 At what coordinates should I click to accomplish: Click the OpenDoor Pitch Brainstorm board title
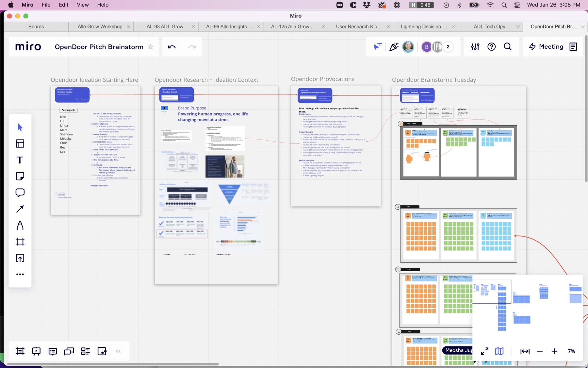point(99,47)
